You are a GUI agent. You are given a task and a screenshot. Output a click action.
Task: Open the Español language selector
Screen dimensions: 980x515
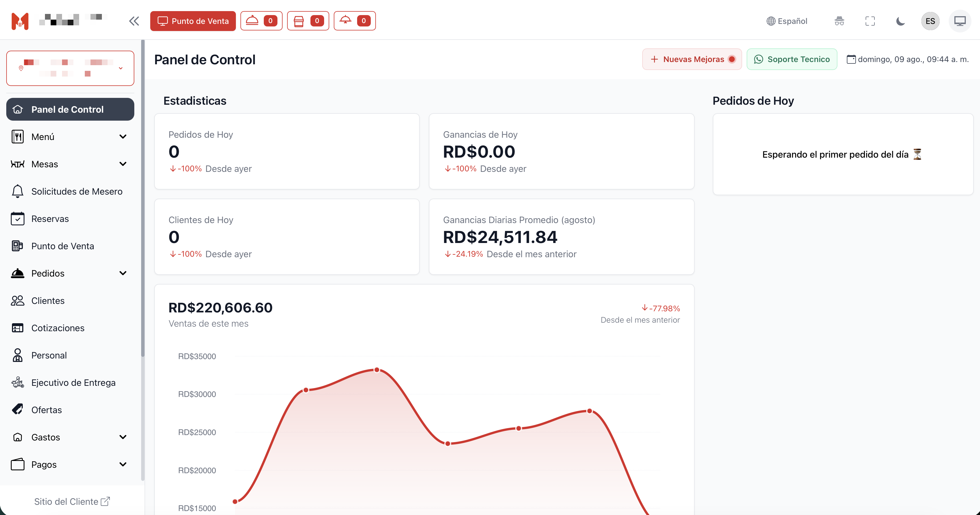(x=787, y=21)
